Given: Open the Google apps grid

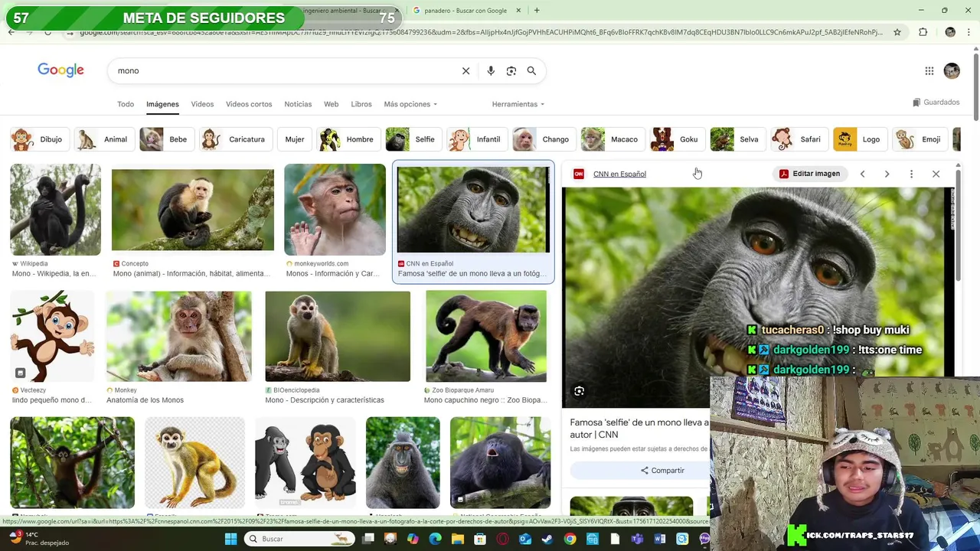Looking at the screenshot, I should pos(929,71).
